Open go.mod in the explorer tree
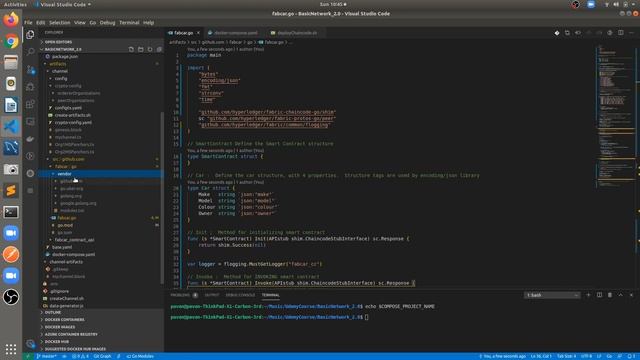Viewport: 640px width, 360px height. click(65, 225)
